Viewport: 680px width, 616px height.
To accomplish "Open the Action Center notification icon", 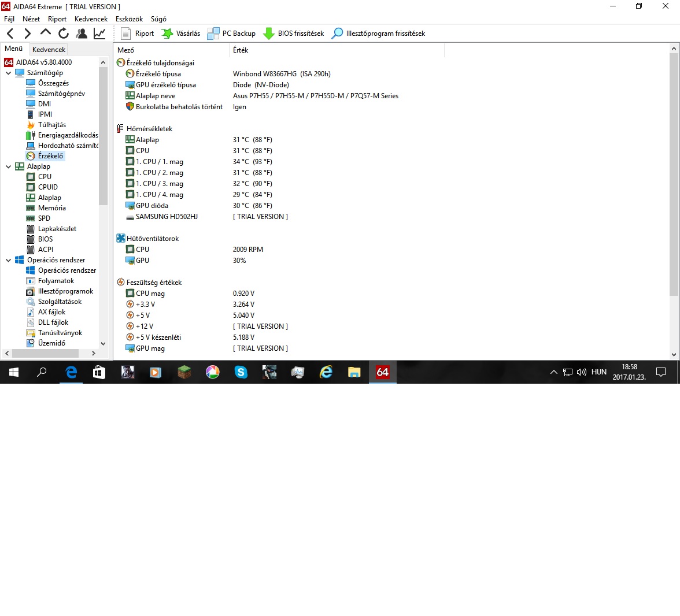I will [661, 372].
